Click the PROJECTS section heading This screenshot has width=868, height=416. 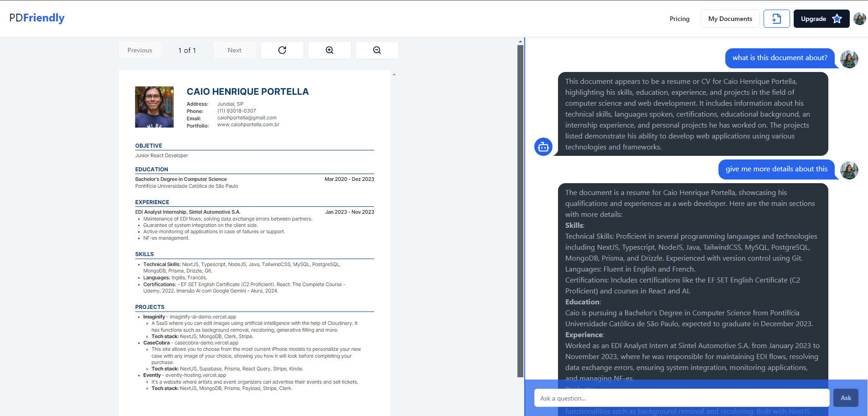[150, 307]
